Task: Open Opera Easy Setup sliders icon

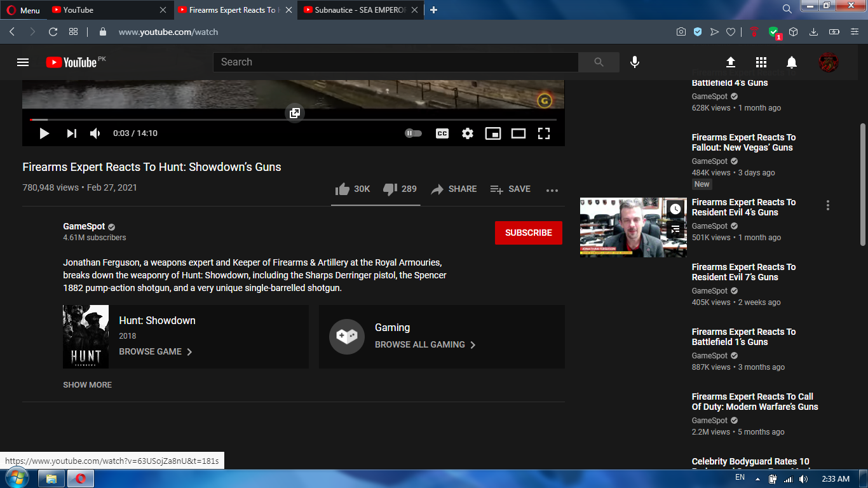Action: [x=853, y=32]
